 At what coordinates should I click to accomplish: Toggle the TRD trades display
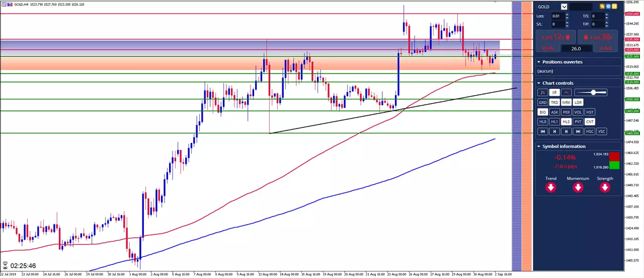[x=554, y=102]
